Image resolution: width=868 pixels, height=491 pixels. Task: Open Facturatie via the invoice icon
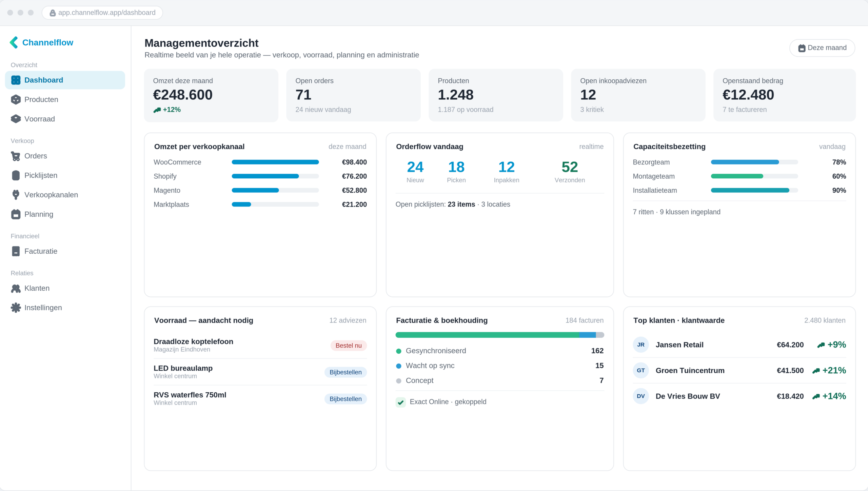click(16, 251)
